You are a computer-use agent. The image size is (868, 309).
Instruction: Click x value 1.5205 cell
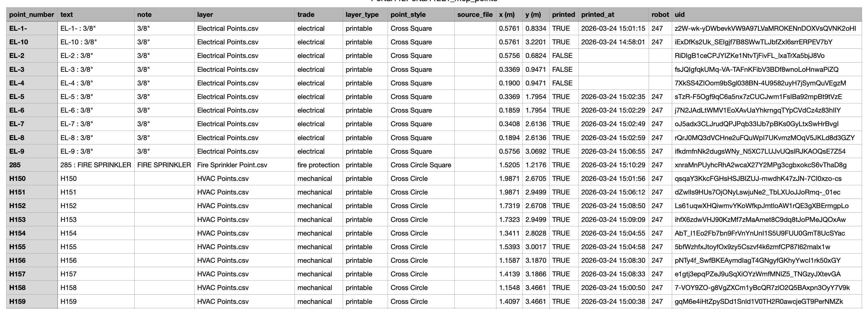coord(509,165)
